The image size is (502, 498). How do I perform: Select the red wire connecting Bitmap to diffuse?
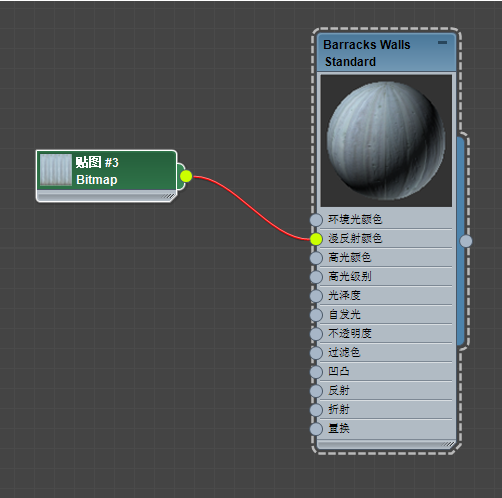click(x=252, y=209)
